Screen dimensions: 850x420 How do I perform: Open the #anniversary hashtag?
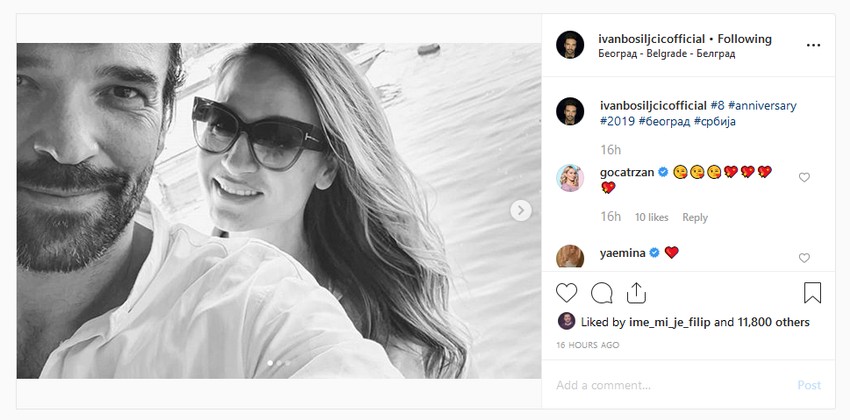pos(761,105)
